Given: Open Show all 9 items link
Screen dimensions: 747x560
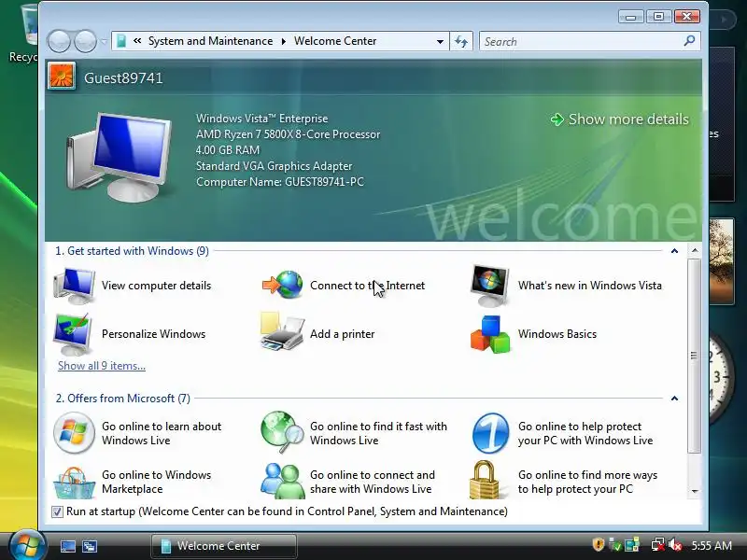Looking at the screenshot, I should (102, 366).
